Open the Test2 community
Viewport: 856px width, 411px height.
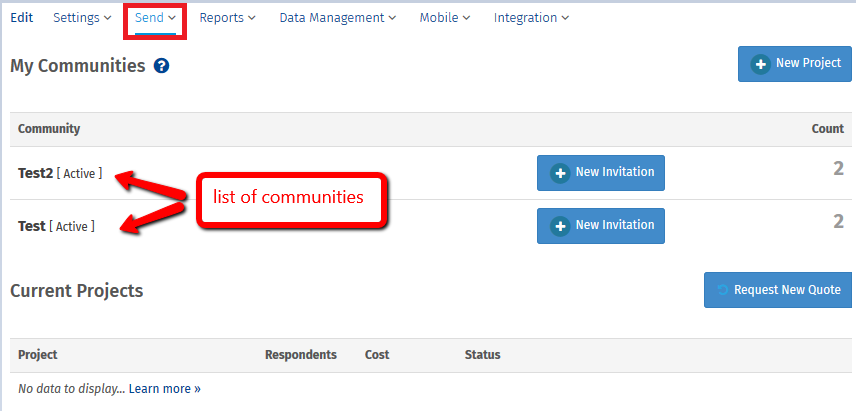click(35, 173)
